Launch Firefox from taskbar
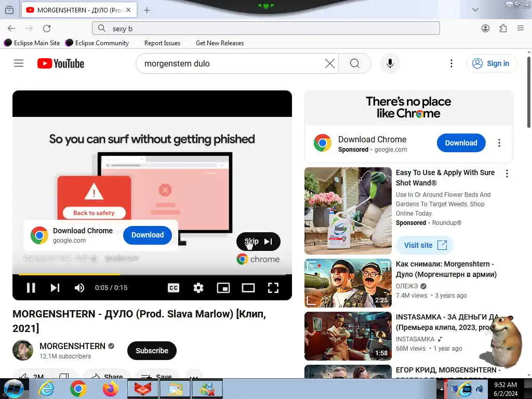Image resolution: width=532 pixels, height=399 pixels. click(x=111, y=389)
